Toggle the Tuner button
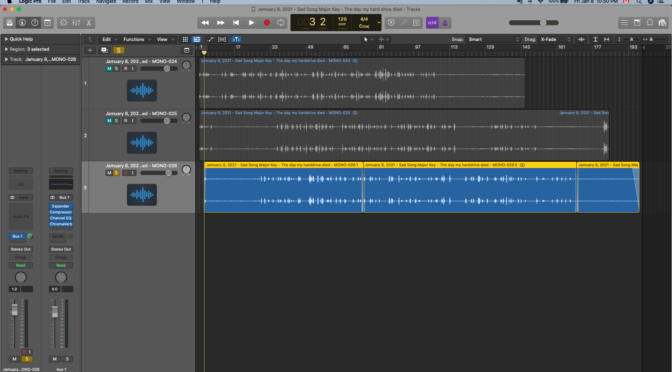The width and height of the screenshot is (672, 372). [x=404, y=23]
